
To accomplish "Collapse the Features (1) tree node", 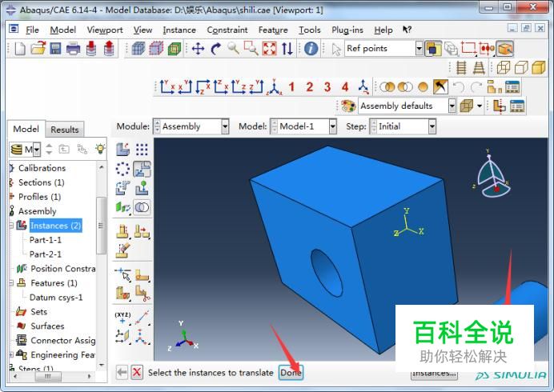I will point(11,283).
